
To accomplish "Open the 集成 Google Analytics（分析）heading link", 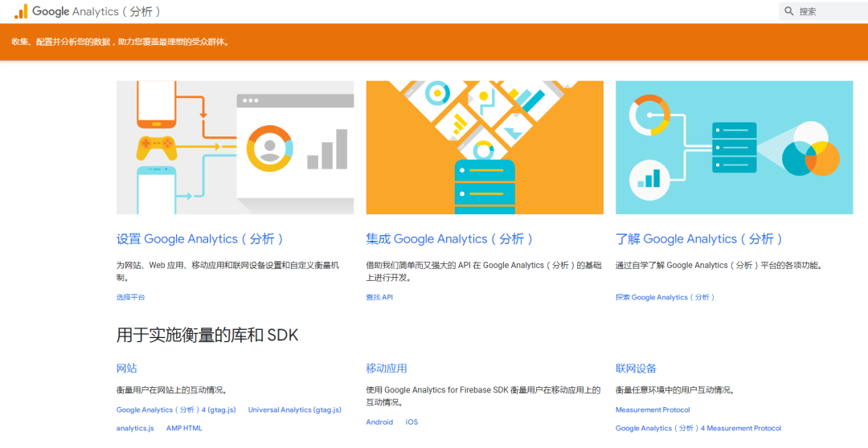I will coord(451,239).
